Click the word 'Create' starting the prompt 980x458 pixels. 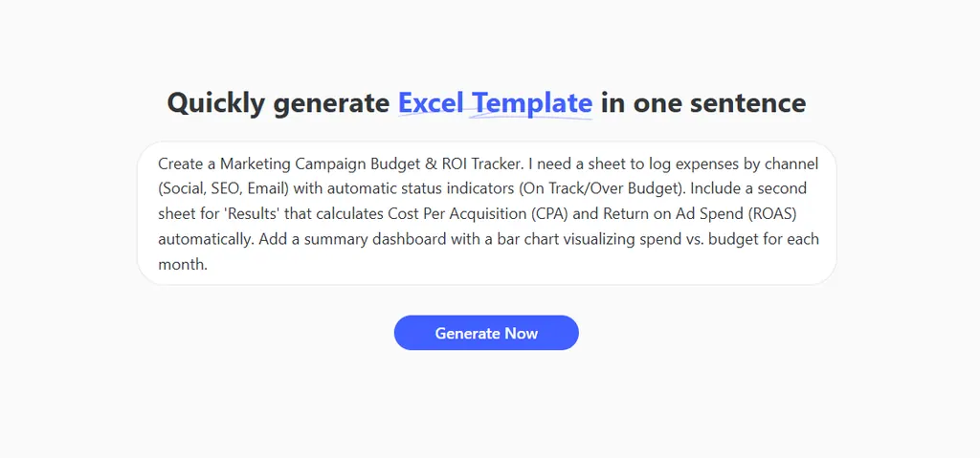click(x=181, y=164)
